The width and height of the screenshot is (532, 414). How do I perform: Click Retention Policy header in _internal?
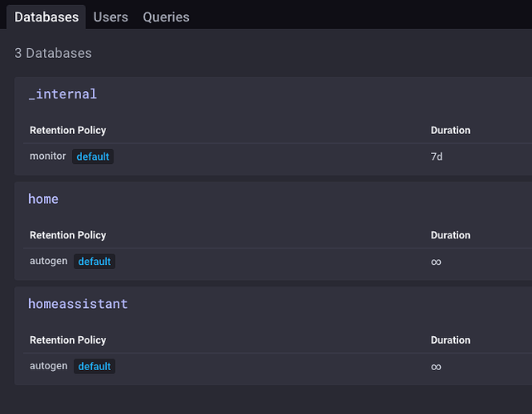(68, 131)
